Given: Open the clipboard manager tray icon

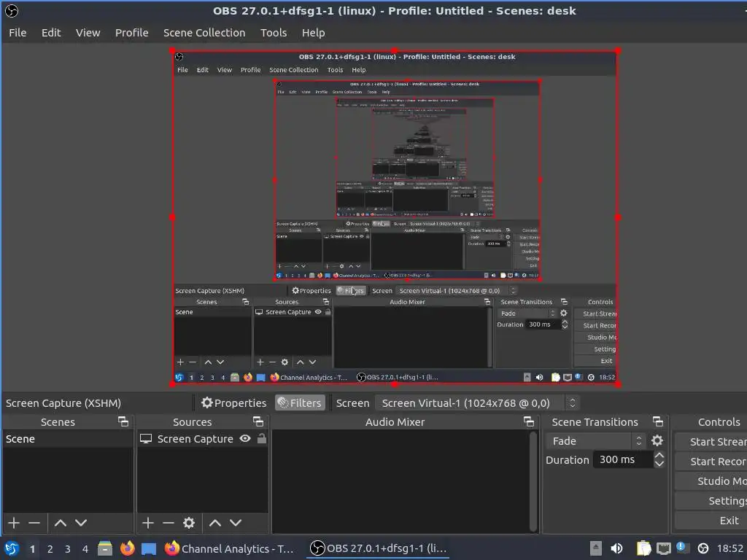Looking at the screenshot, I should click(643, 548).
